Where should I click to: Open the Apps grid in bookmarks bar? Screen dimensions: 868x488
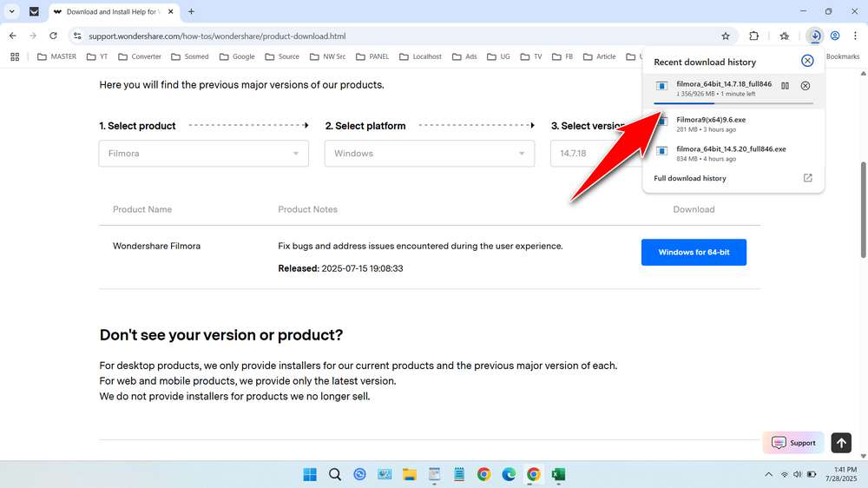click(x=15, y=56)
